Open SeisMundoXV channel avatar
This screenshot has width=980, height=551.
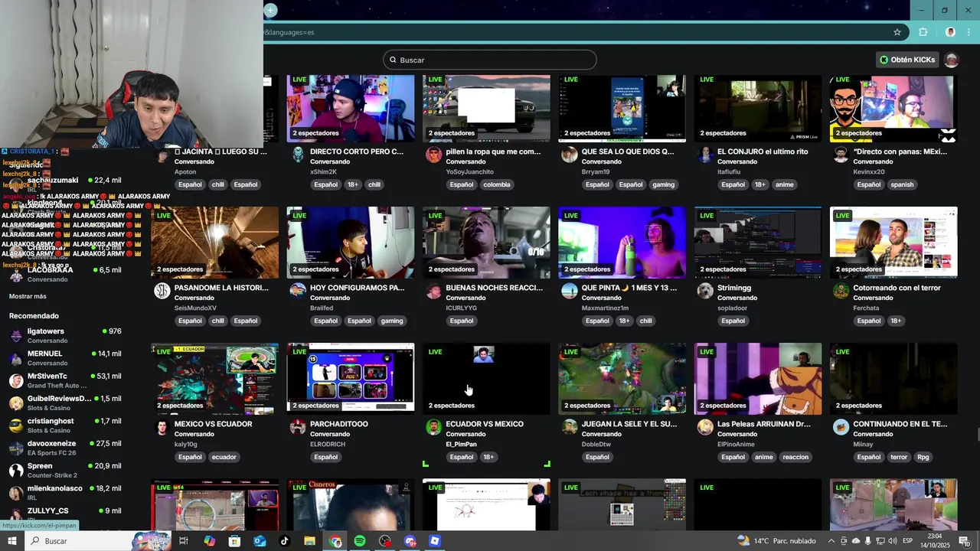(x=162, y=291)
